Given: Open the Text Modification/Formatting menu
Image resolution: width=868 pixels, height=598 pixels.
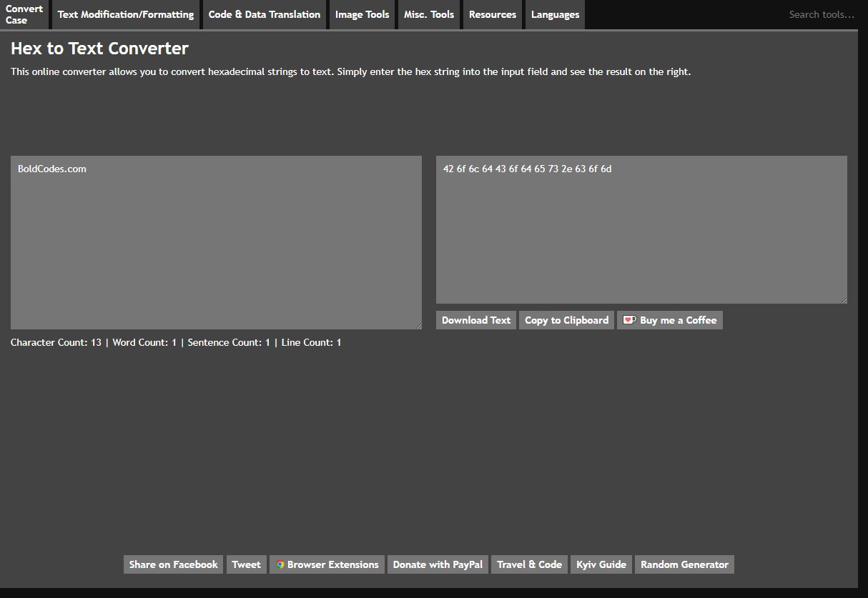Looking at the screenshot, I should pos(126,14).
